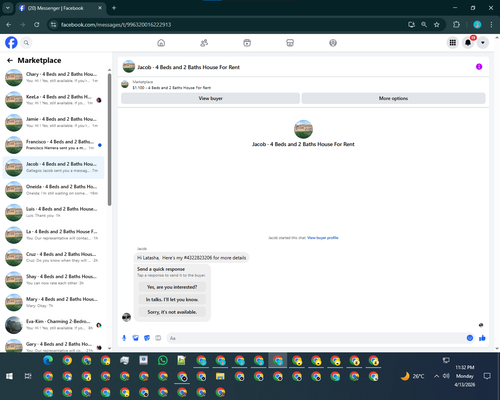Expand the account dropdown arrow
Screen dimensions: 500x400
(483, 43)
